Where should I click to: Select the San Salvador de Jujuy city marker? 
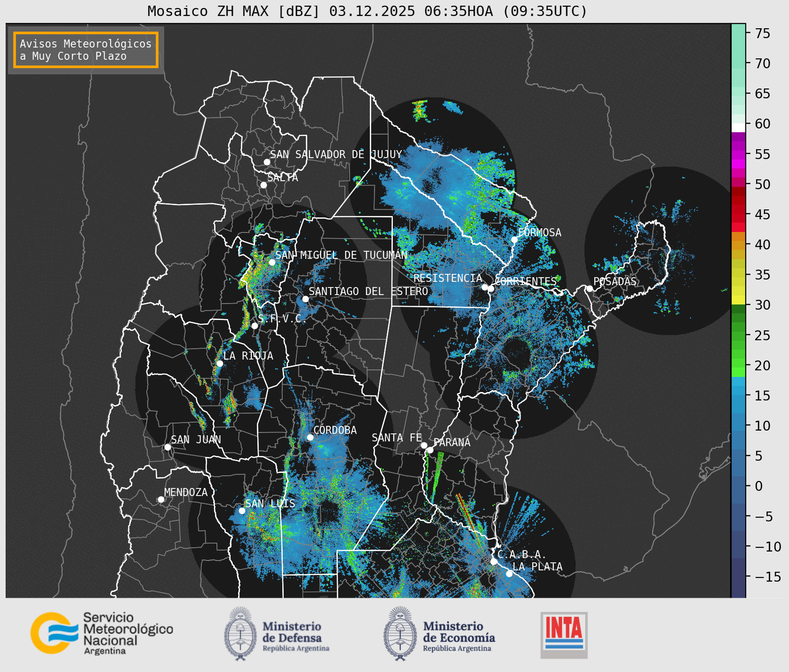coord(267,162)
